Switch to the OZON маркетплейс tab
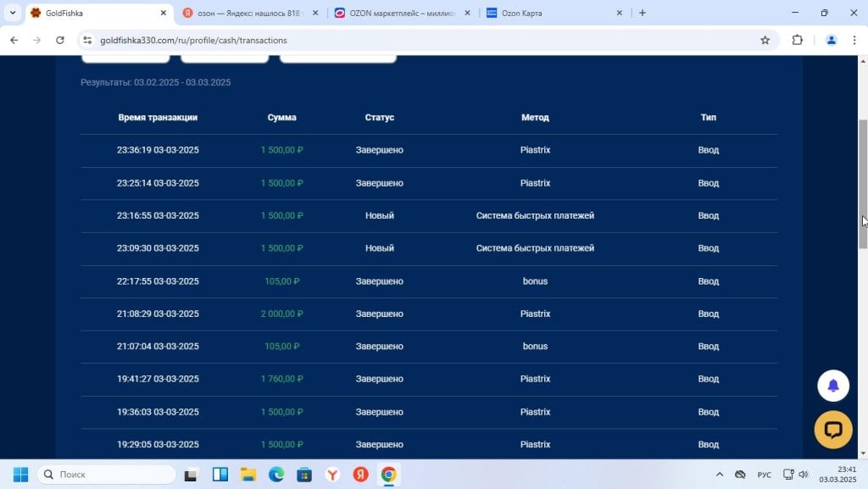Image resolution: width=868 pixels, height=489 pixels. coord(403,13)
